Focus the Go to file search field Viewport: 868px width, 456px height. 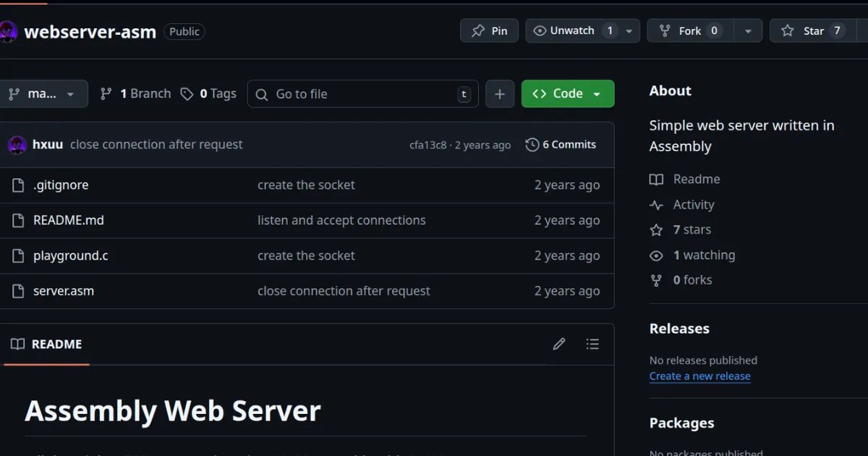pyautogui.click(x=363, y=94)
